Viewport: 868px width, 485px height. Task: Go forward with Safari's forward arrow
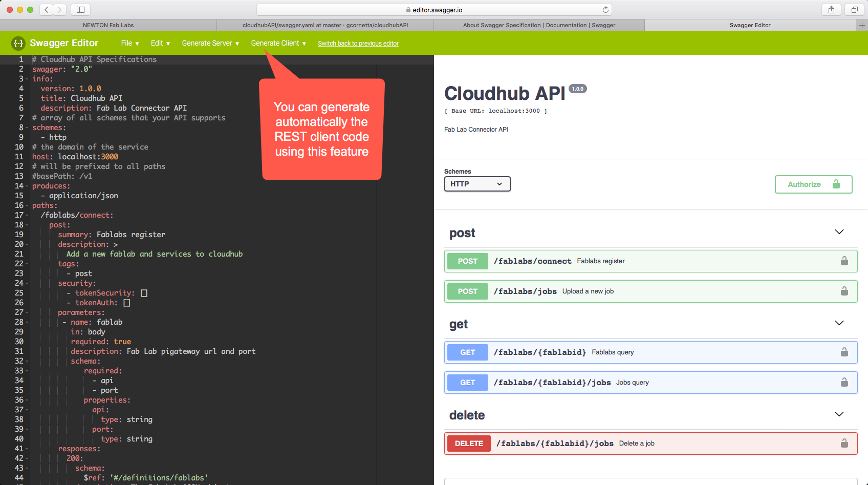[x=60, y=10]
